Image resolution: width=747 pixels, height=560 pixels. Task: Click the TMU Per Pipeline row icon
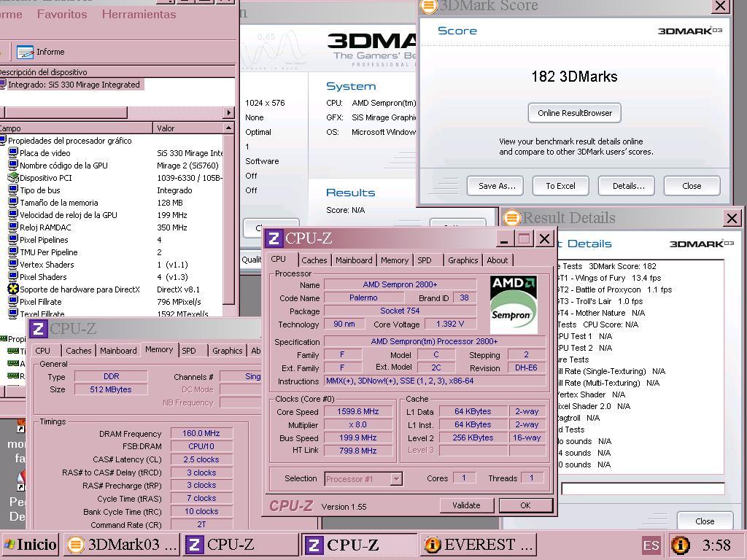[13, 252]
